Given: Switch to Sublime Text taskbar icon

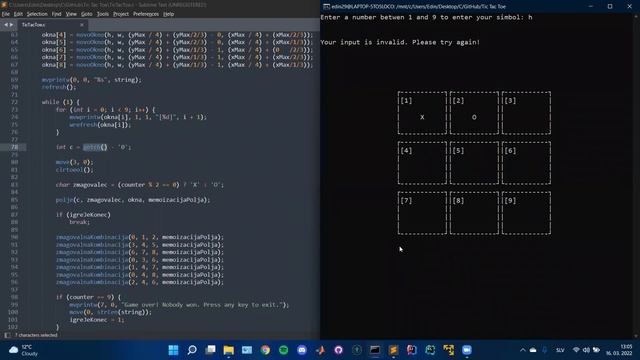Looking at the screenshot, I should pos(393,350).
